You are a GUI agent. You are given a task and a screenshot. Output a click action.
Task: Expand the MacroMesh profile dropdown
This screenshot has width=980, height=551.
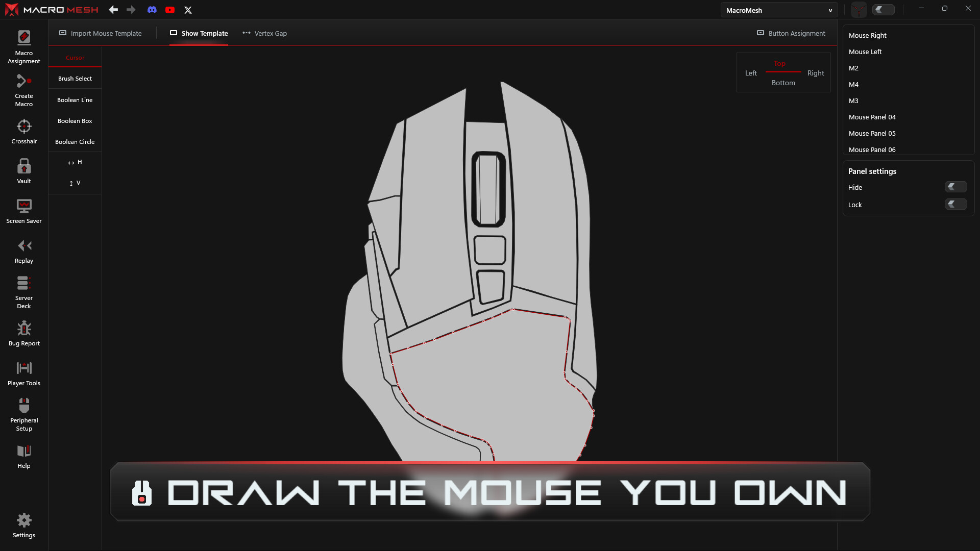click(779, 10)
